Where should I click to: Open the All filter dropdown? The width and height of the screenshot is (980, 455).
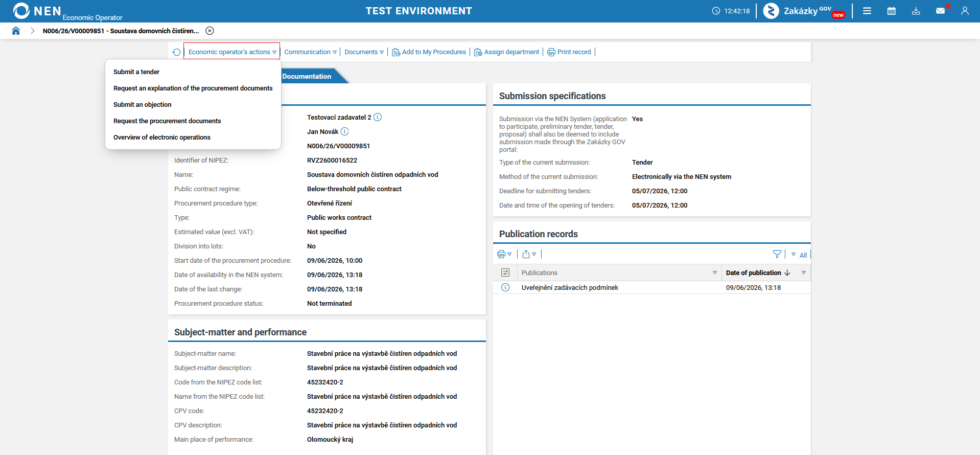[799, 255]
